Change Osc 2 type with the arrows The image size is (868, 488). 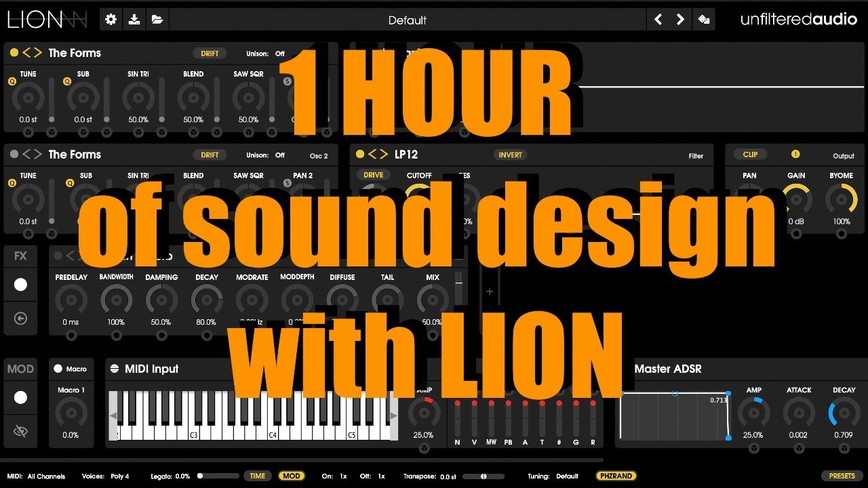coord(32,154)
